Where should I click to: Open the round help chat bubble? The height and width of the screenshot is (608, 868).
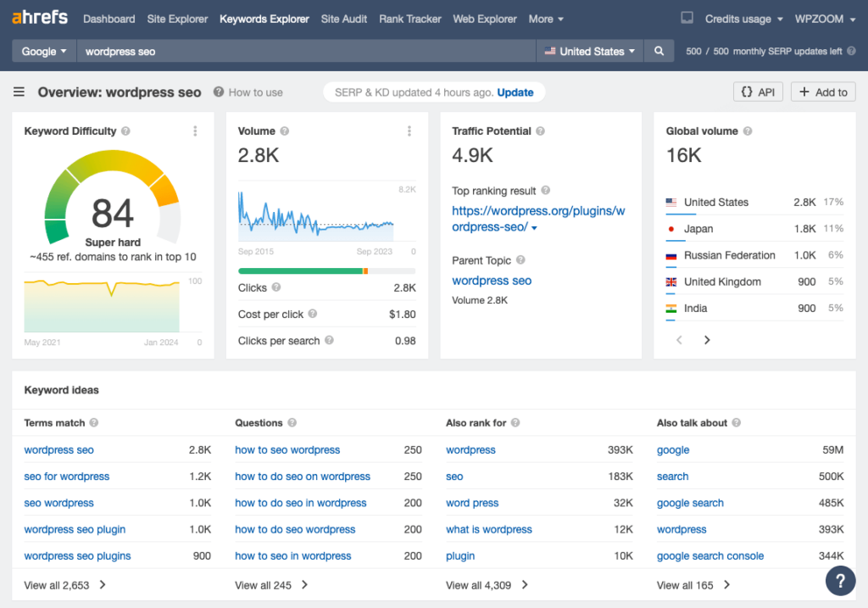(x=840, y=580)
